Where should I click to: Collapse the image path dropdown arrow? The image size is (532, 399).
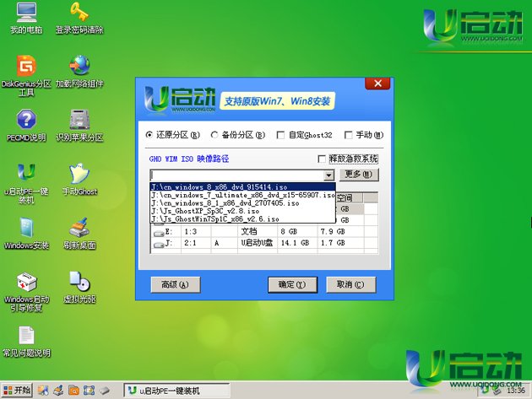(329, 175)
